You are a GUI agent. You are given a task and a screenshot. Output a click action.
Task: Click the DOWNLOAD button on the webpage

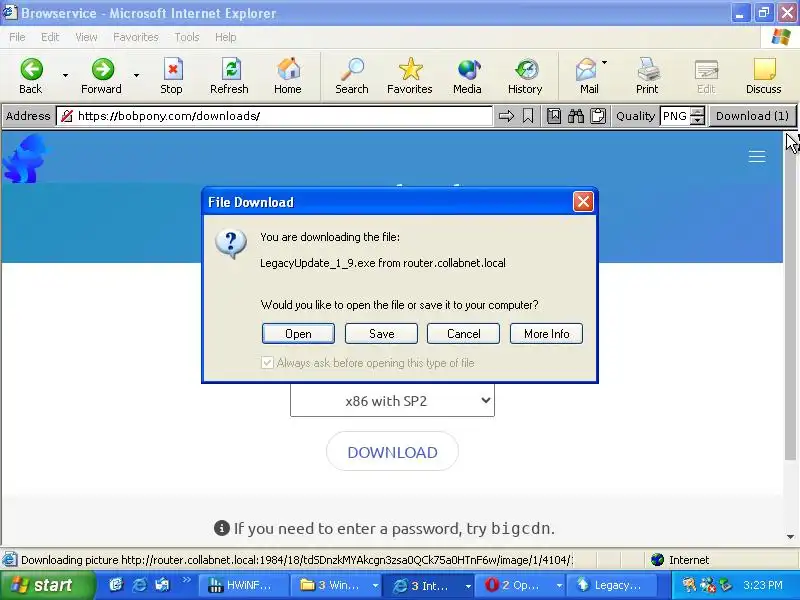click(392, 452)
